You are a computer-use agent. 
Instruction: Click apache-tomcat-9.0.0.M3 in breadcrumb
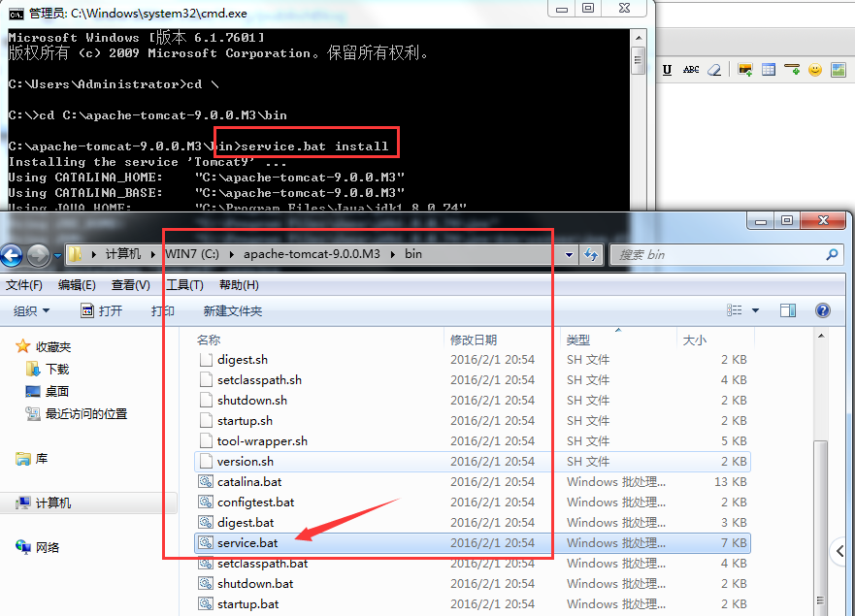[312, 254]
